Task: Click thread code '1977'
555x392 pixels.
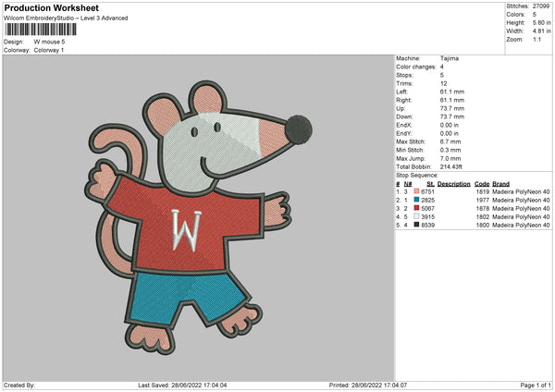Action: click(483, 201)
